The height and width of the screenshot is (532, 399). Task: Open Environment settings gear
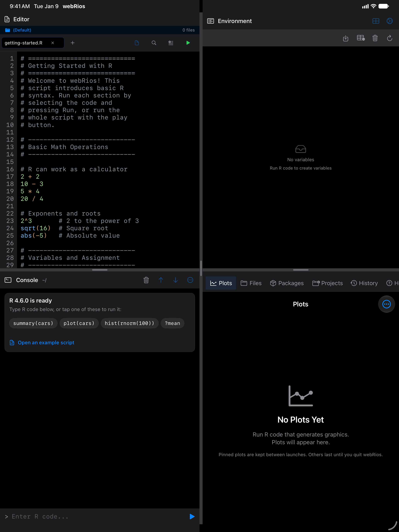390,21
